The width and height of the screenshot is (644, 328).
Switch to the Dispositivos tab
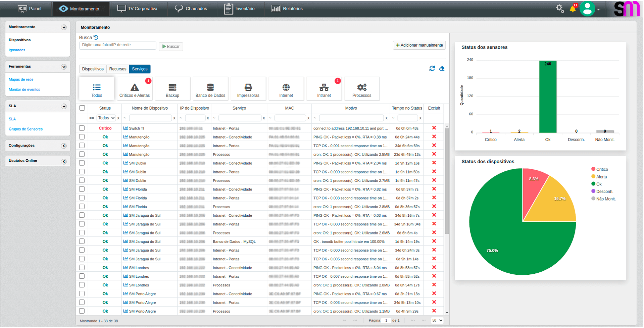tap(93, 69)
